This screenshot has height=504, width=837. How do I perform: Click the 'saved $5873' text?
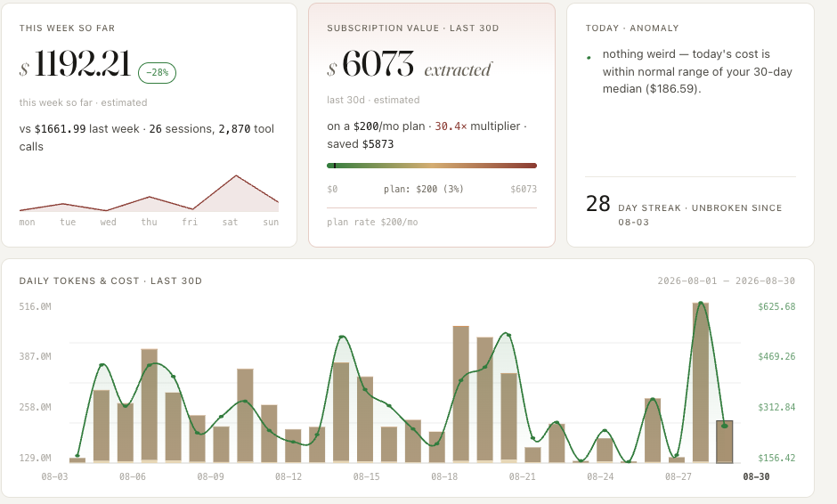(361, 144)
